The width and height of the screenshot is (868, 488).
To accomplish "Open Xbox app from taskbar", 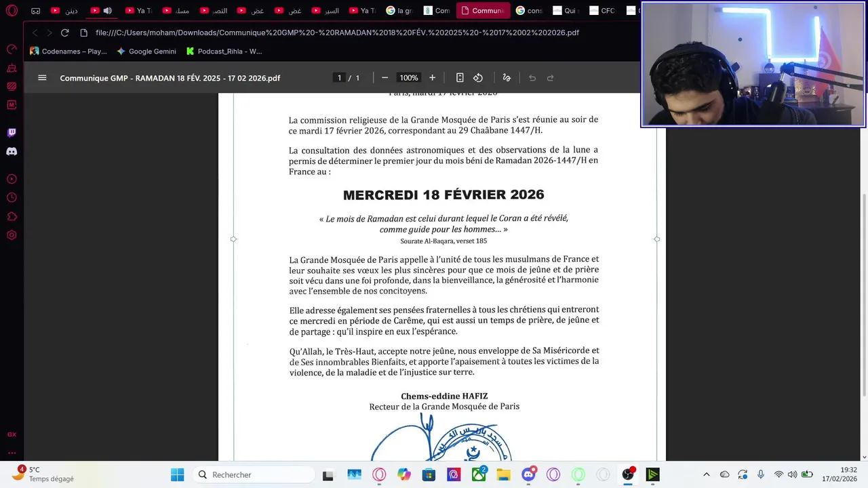I will [x=479, y=474].
